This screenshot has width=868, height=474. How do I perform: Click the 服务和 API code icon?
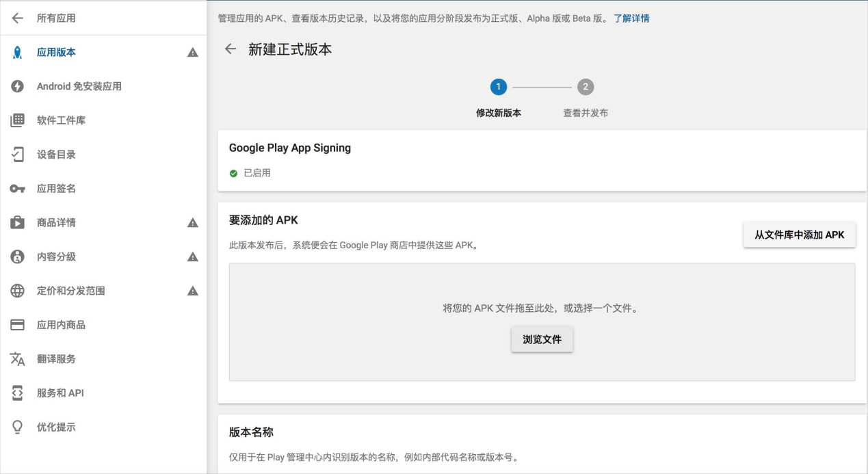[17, 393]
